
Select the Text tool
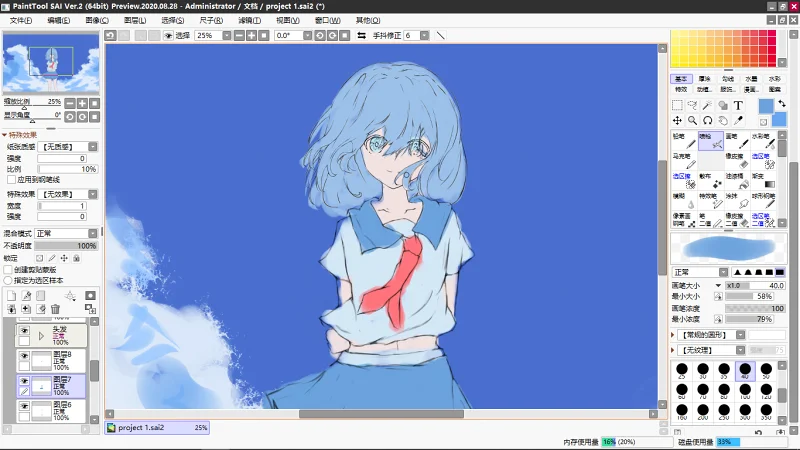[738, 106]
